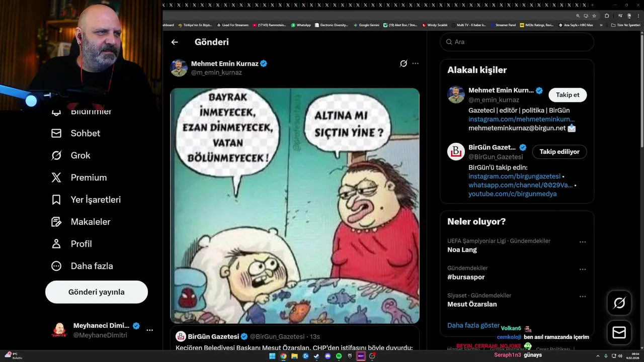Open Discord from the taskbar
This screenshot has height=362, width=644.
pos(328,356)
